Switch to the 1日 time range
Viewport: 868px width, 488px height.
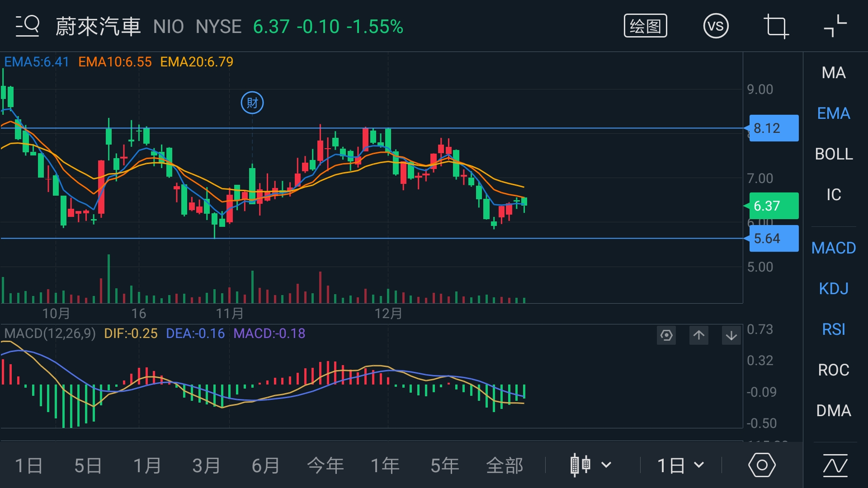[28, 465]
